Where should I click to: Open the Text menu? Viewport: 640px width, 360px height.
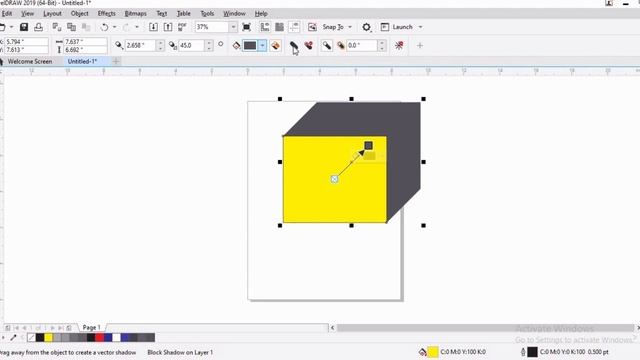tap(162, 13)
